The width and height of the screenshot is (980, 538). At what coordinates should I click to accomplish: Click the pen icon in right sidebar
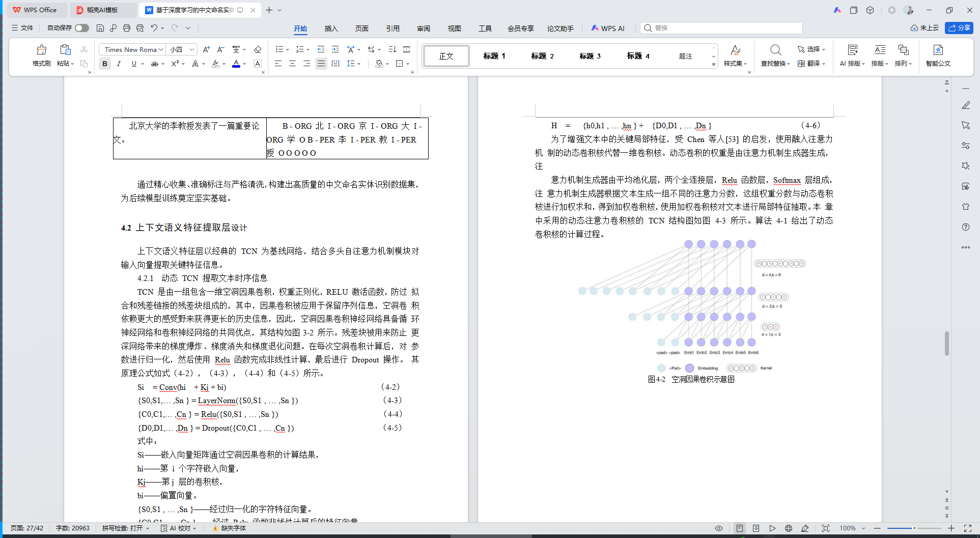(x=966, y=105)
